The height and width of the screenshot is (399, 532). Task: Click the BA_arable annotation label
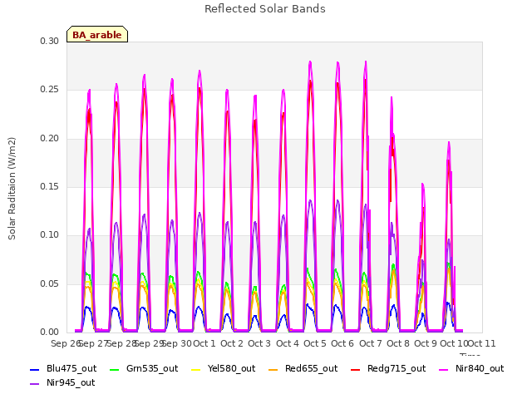(97, 34)
